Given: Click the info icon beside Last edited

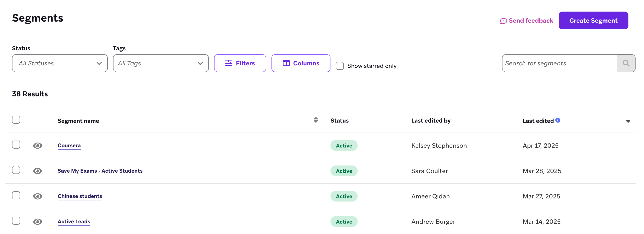Looking at the screenshot, I should point(557,120).
